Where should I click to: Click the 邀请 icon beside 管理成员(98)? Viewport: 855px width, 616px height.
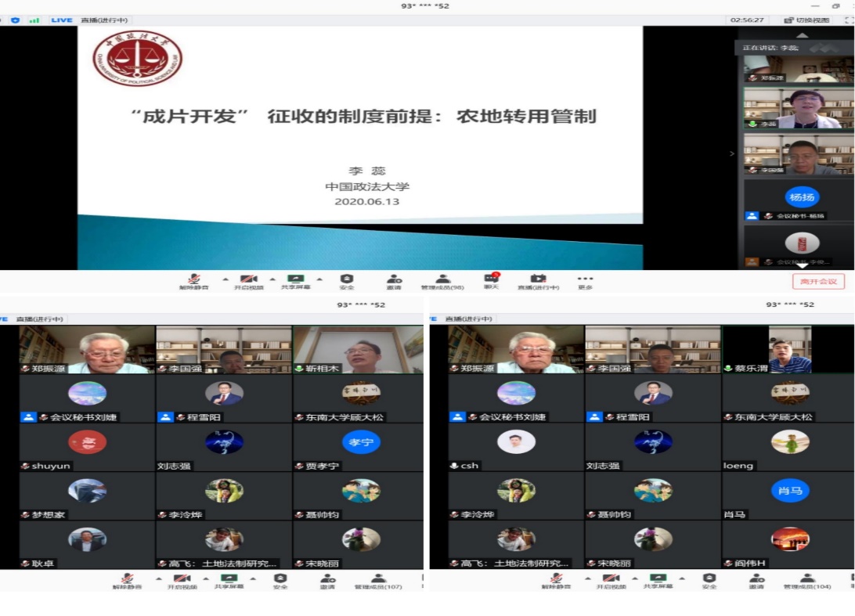[395, 280]
